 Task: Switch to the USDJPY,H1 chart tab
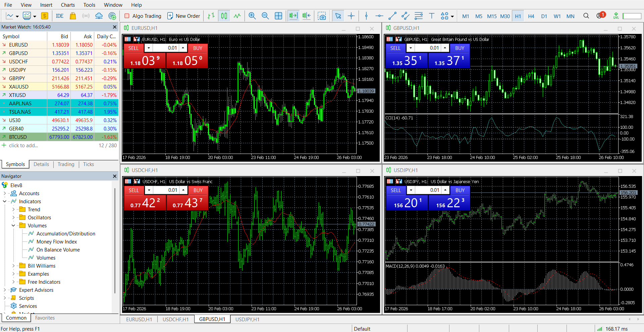tap(247, 320)
